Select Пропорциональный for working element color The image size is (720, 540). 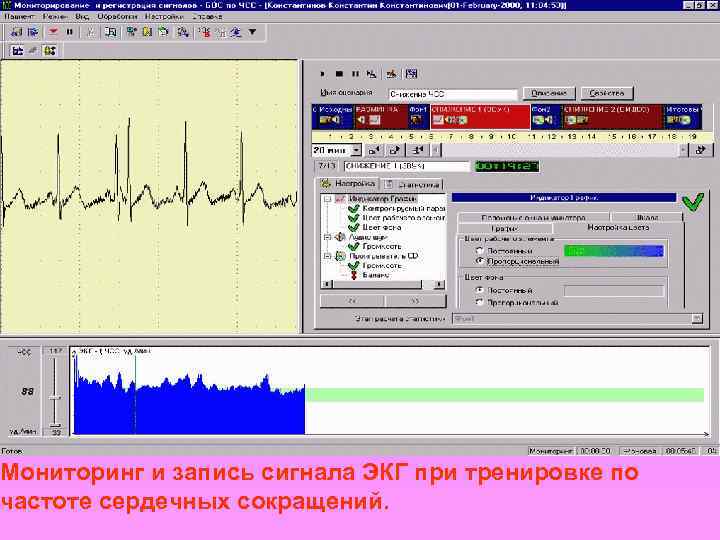(x=479, y=261)
